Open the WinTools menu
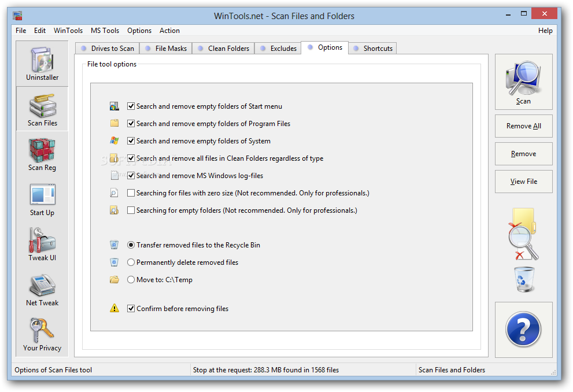Viewport: 573px width, 392px height. [68, 30]
